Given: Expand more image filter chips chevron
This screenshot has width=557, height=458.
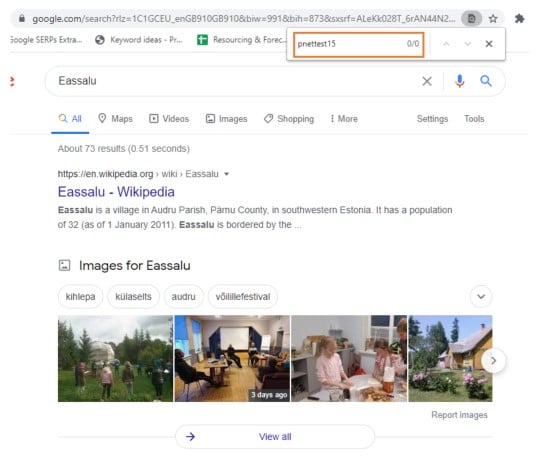Looking at the screenshot, I should (481, 296).
